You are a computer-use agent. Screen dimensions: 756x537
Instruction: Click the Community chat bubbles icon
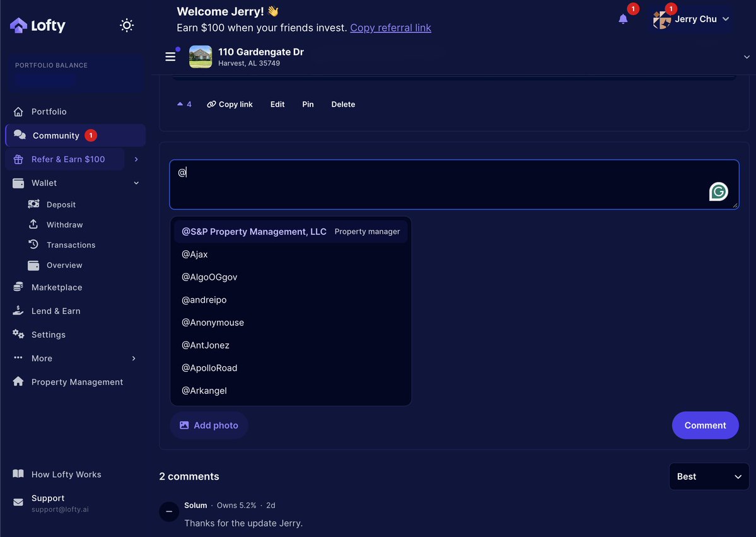(20, 135)
